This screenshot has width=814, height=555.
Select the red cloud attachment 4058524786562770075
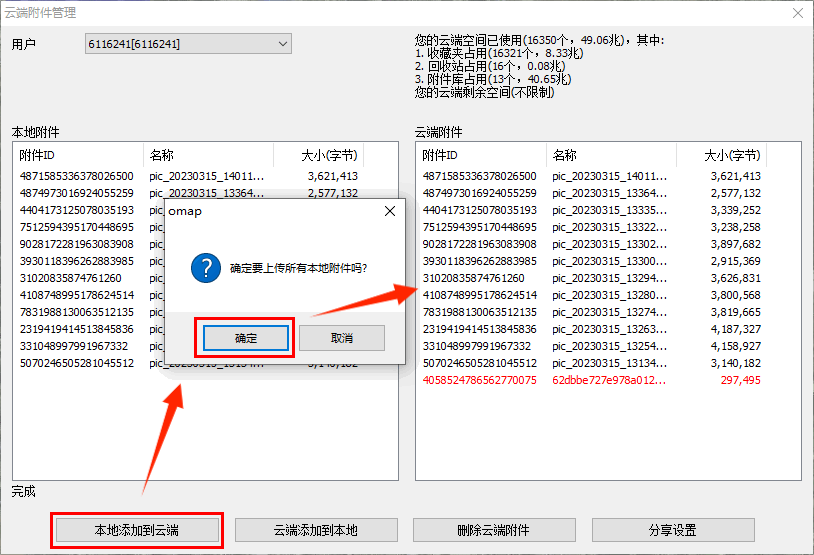[x=479, y=380]
